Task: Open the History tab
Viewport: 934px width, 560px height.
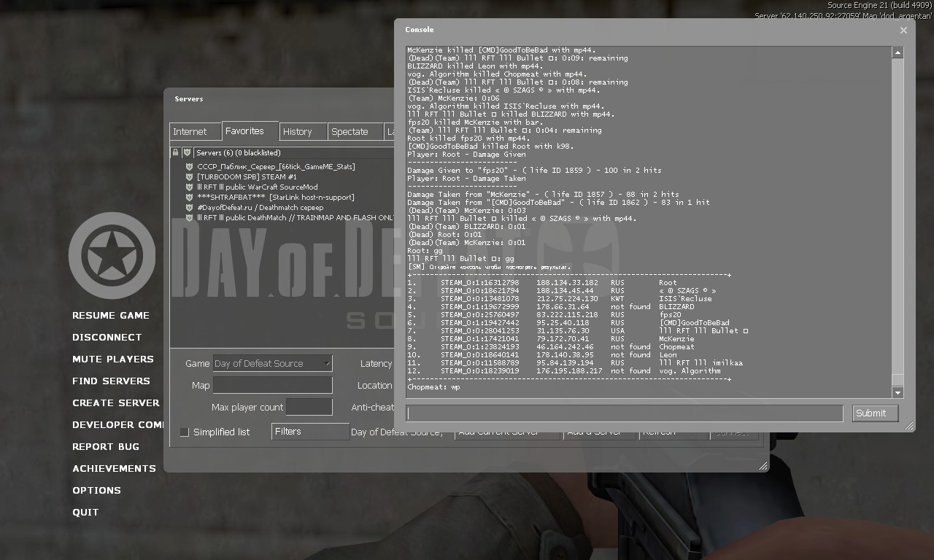Action: [x=303, y=131]
